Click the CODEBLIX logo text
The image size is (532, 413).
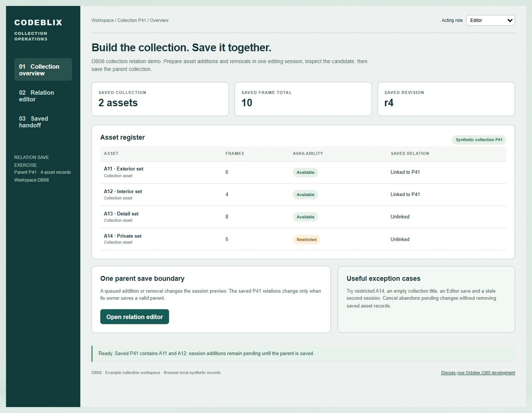click(38, 22)
